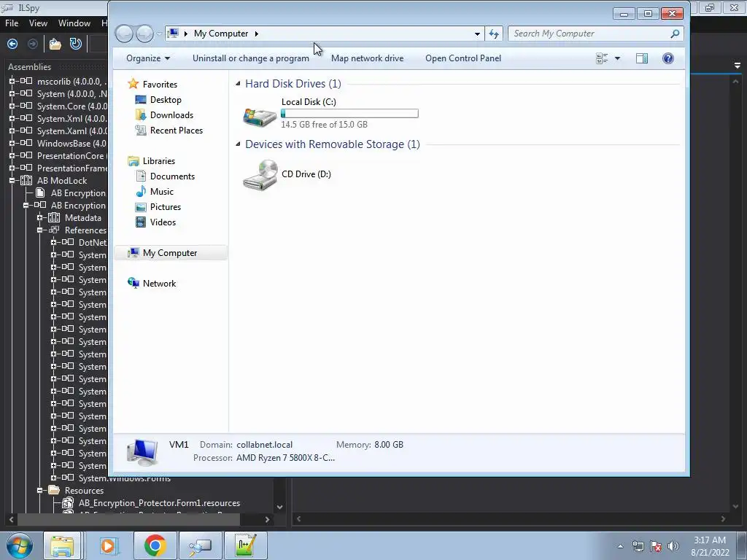Open address bar history dropdown arrow
The width and height of the screenshot is (747, 560).
point(477,34)
